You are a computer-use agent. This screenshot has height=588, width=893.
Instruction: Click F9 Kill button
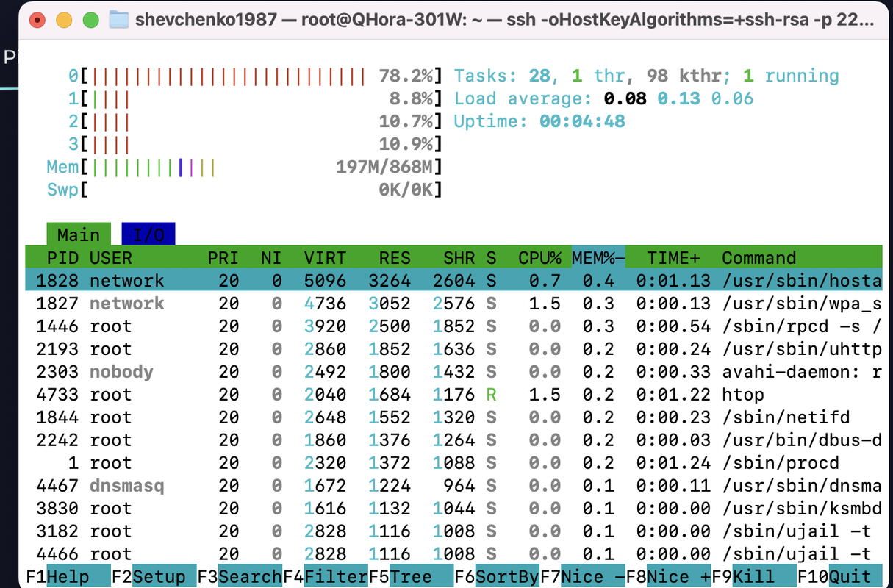click(754, 576)
